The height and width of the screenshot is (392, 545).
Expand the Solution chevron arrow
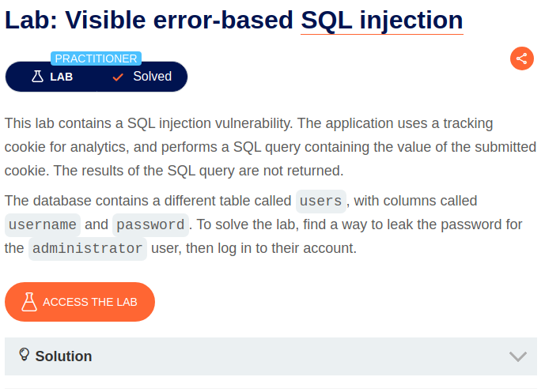(x=518, y=356)
